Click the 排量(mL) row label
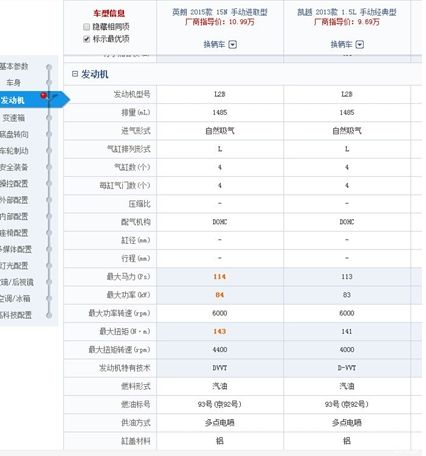The image size is (426, 456). pyautogui.click(x=136, y=113)
